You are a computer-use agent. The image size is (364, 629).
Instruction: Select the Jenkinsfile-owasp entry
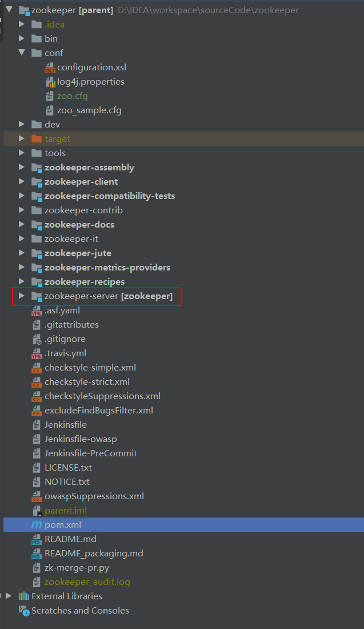[x=81, y=439]
